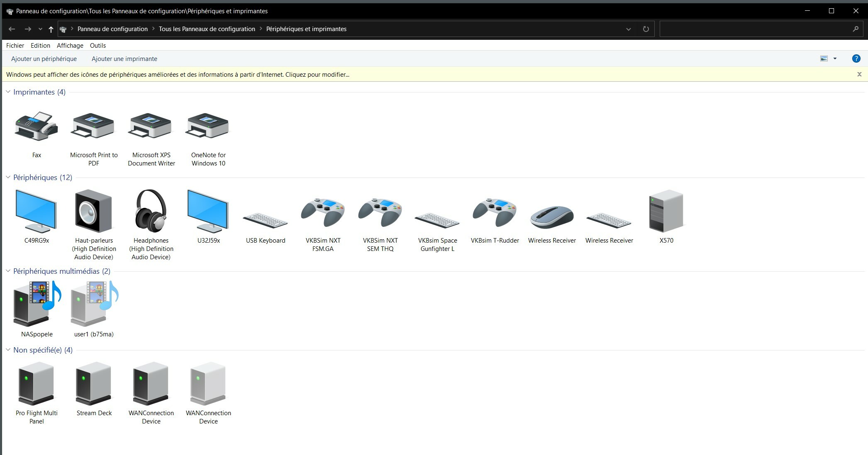868x455 pixels.
Task: Open the Outils menu
Action: point(98,46)
